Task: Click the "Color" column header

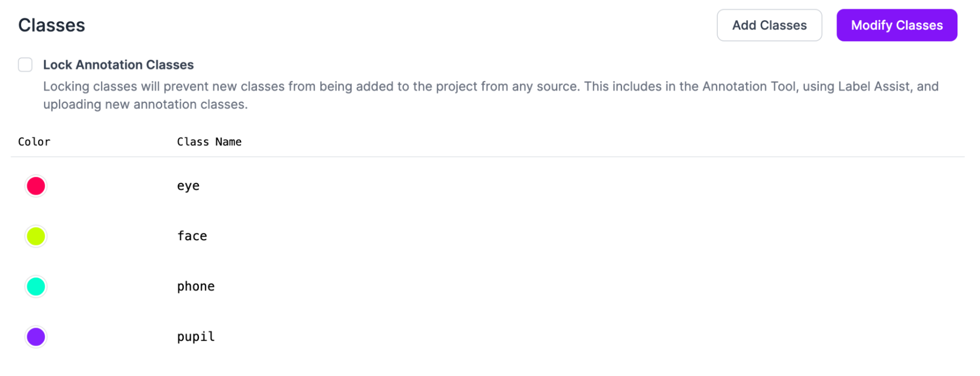Action: pyautogui.click(x=34, y=142)
